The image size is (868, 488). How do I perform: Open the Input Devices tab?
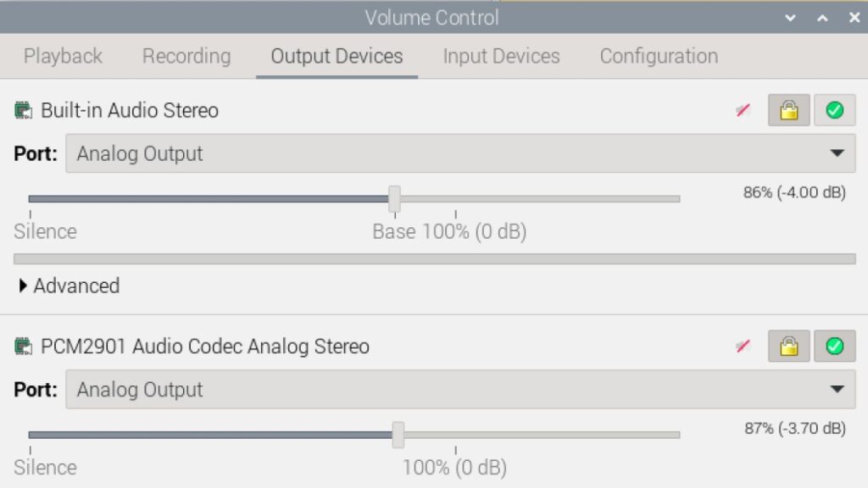tap(501, 56)
